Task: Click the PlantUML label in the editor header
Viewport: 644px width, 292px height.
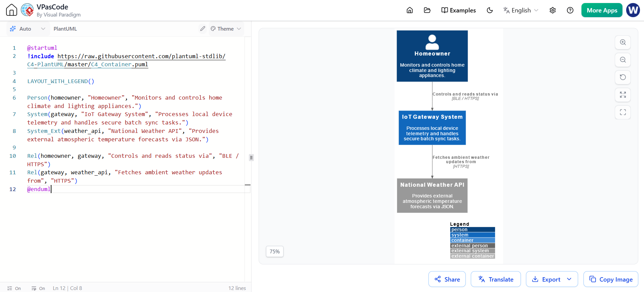Action: pos(65,29)
